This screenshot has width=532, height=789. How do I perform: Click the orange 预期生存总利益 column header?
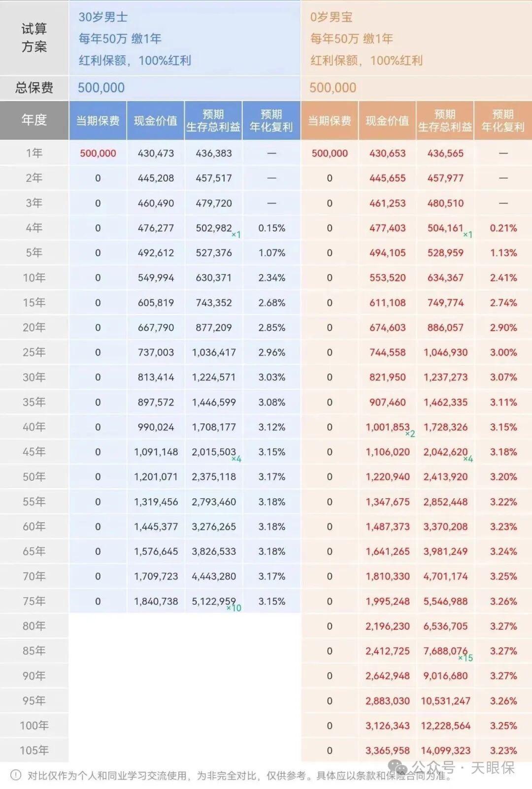[x=445, y=121]
